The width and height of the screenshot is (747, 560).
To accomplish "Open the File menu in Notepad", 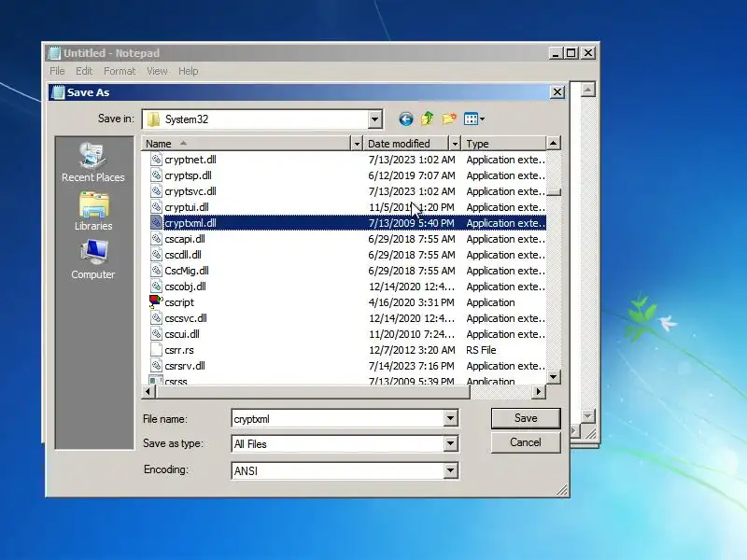I will 57,71.
